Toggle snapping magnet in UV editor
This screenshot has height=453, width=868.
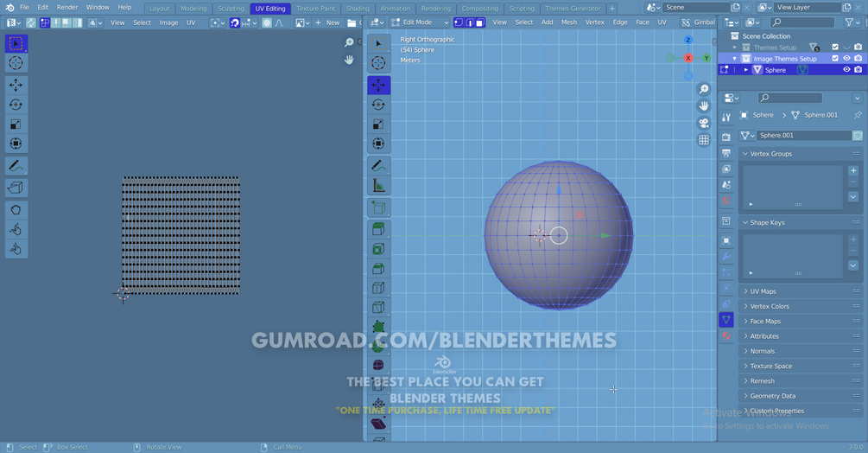tap(235, 22)
